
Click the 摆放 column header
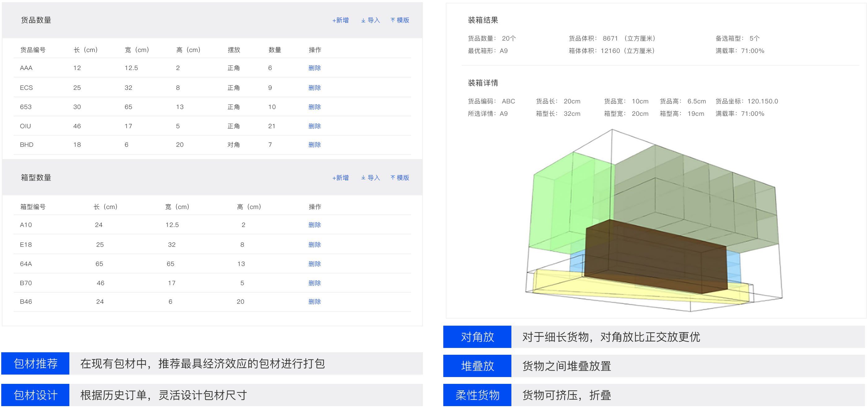(234, 50)
